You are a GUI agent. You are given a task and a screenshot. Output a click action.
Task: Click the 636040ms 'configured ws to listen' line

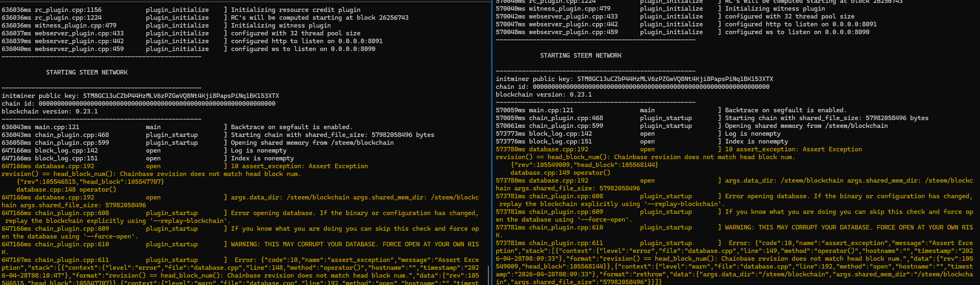point(188,49)
